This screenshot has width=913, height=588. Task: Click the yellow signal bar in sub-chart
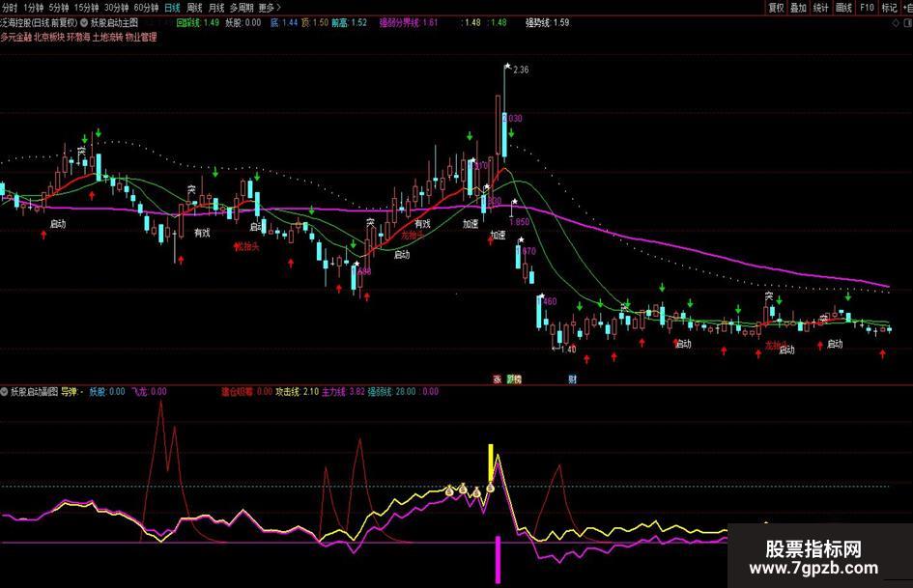(x=491, y=464)
